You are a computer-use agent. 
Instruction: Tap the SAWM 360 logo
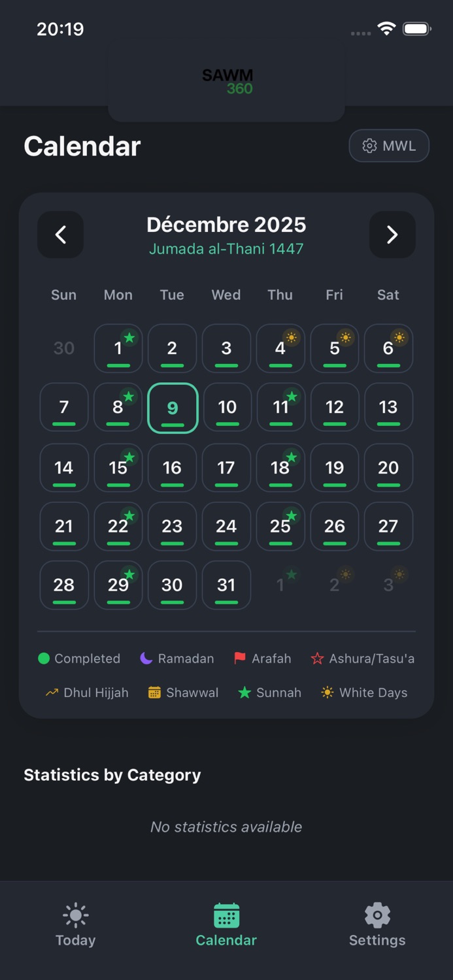tap(227, 82)
